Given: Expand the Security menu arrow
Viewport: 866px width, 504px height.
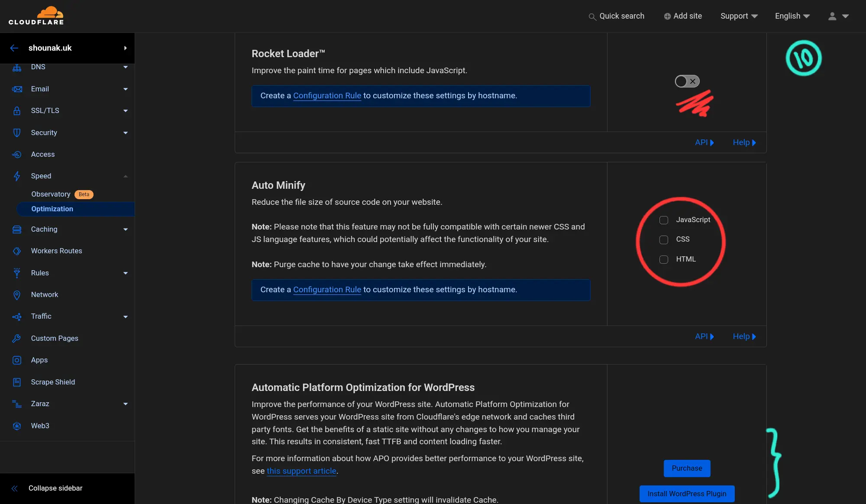Looking at the screenshot, I should click(126, 133).
